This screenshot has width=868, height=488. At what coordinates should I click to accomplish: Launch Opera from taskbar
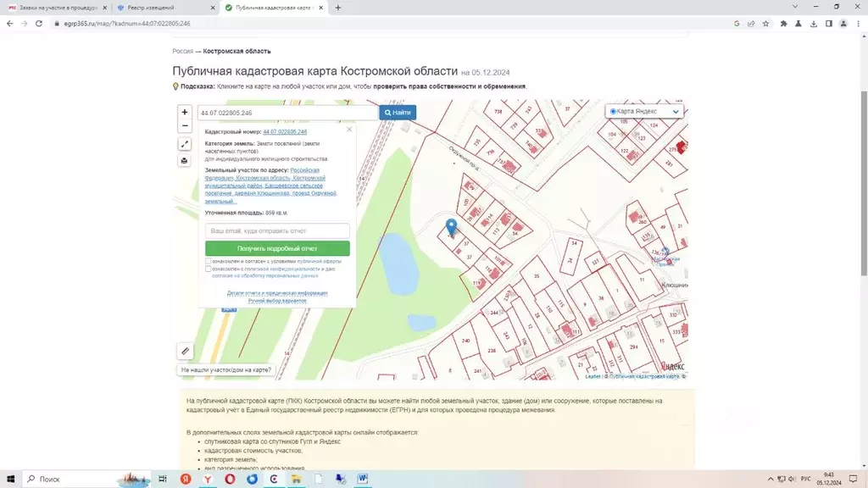click(x=230, y=479)
